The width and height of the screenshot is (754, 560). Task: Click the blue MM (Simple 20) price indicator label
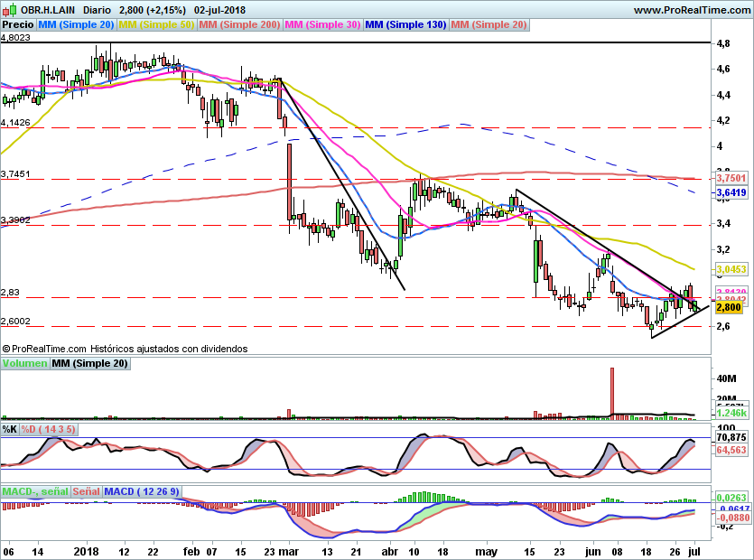click(x=77, y=25)
